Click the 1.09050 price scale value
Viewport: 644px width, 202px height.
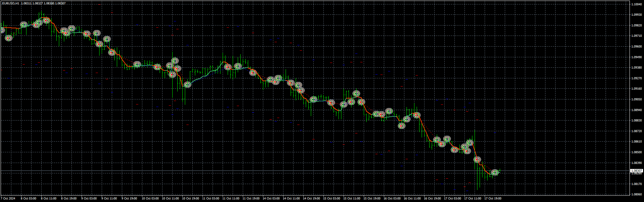(636, 99)
